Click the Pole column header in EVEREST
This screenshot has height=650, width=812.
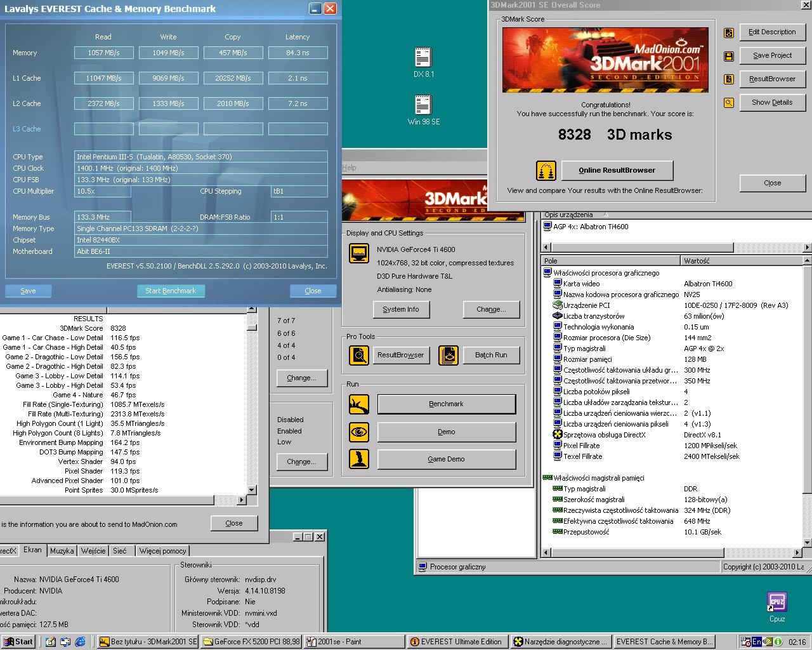click(611, 261)
